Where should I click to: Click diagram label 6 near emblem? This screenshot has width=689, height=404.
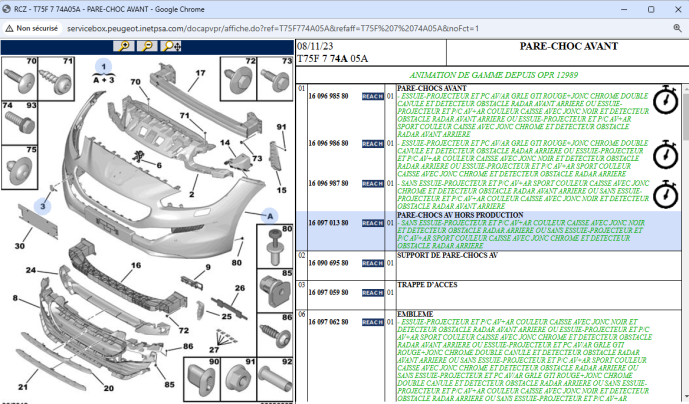(x=159, y=166)
